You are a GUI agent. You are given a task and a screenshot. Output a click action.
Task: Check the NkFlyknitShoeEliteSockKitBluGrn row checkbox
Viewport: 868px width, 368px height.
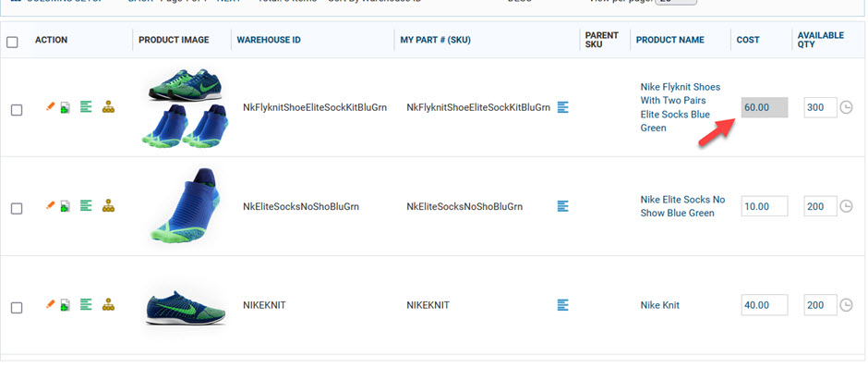(17, 110)
